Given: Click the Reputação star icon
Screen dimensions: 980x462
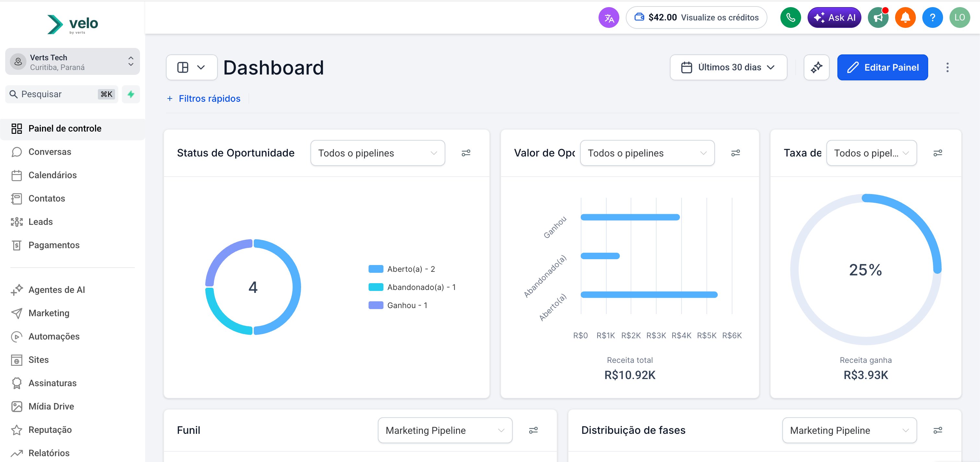Looking at the screenshot, I should (x=17, y=430).
